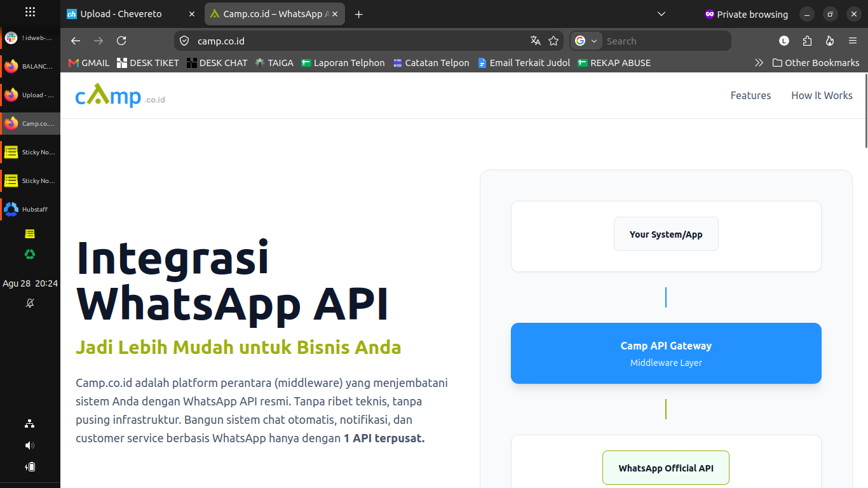This screenshot has width=868, height=488.
Task: Open the applications grid in the dock
Action: (x=30, y=12)
